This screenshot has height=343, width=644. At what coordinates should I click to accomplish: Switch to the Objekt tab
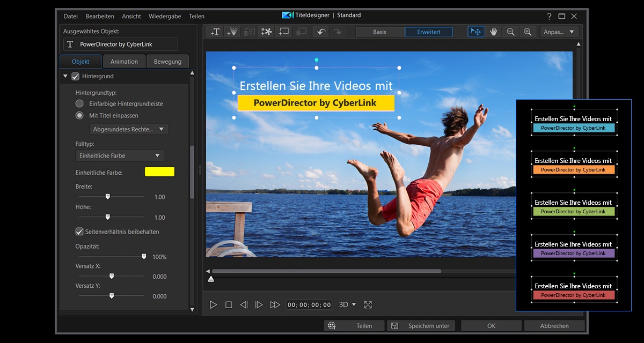80,61
